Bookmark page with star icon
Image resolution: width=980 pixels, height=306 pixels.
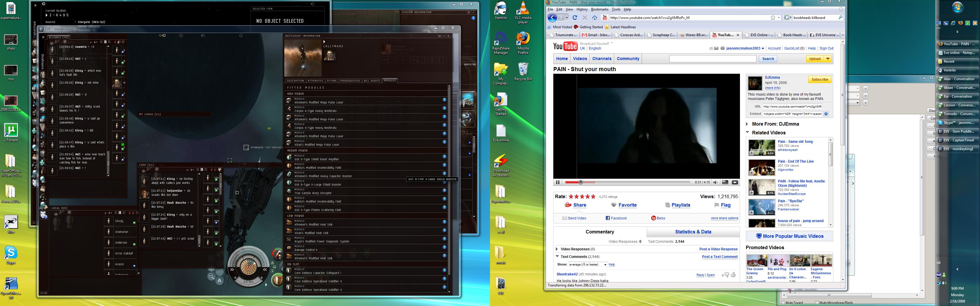click(773, 17)
